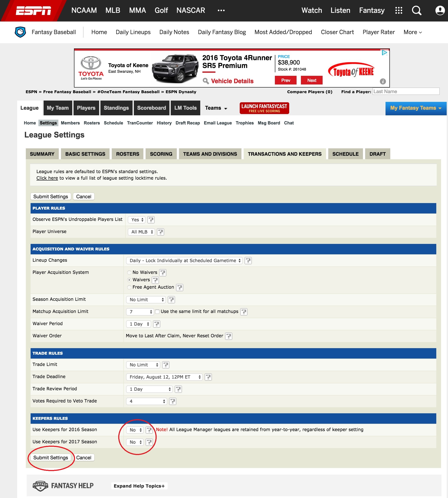Open the Toyota 4Runner vehicle image
448x498 pixels.
click(175, 69)
